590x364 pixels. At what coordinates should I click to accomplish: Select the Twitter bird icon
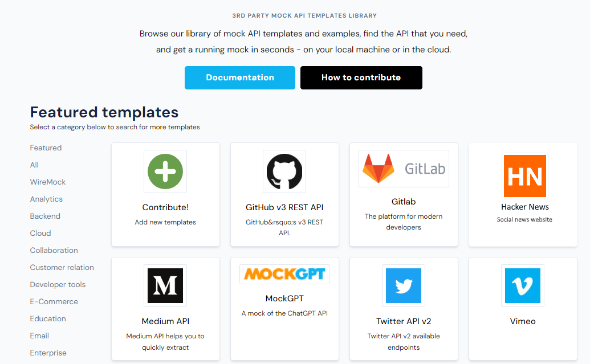404,286
